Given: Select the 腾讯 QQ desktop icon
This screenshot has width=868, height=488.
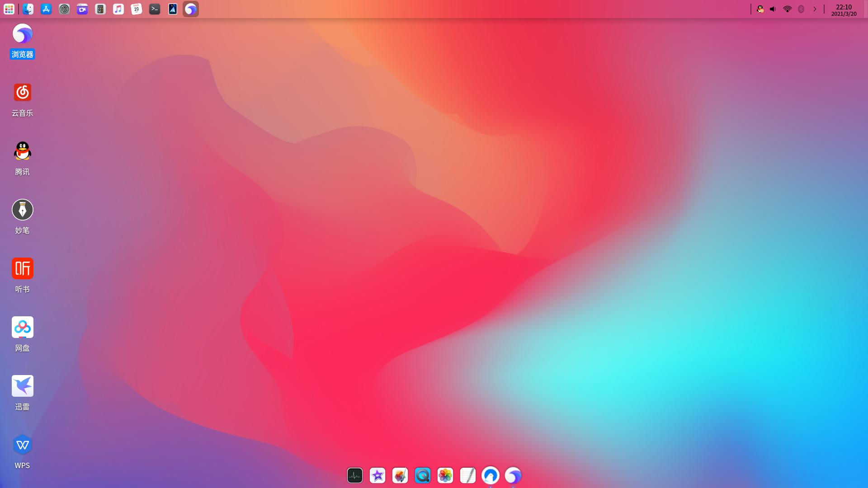Looking at the screenshot, I should tap(22, 151).
